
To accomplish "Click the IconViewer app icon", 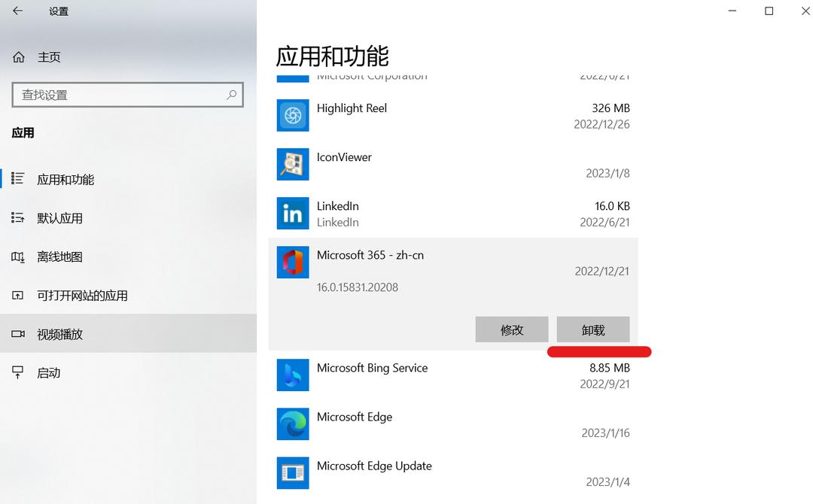I will pos(293,164).
